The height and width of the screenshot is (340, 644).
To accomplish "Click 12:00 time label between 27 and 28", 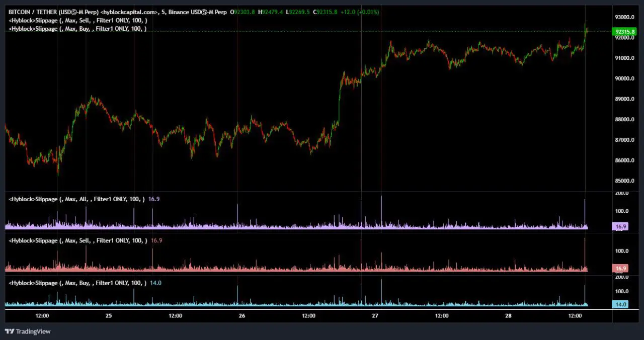I will (x=442, y=316).
